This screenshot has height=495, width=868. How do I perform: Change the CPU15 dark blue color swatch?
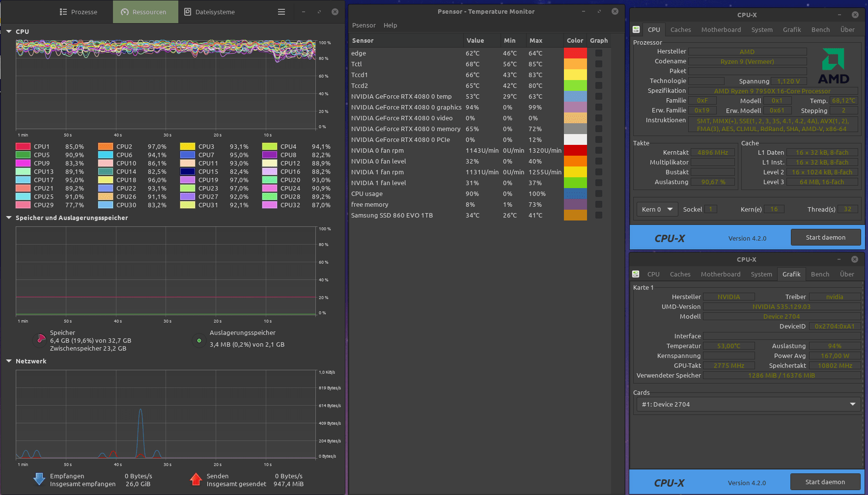pyautogui.click(x=188, y=171)
